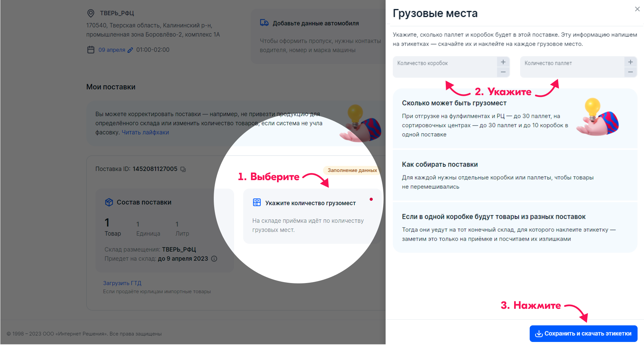Click the calendar icon by delivery date

click(x=91, y=50)
